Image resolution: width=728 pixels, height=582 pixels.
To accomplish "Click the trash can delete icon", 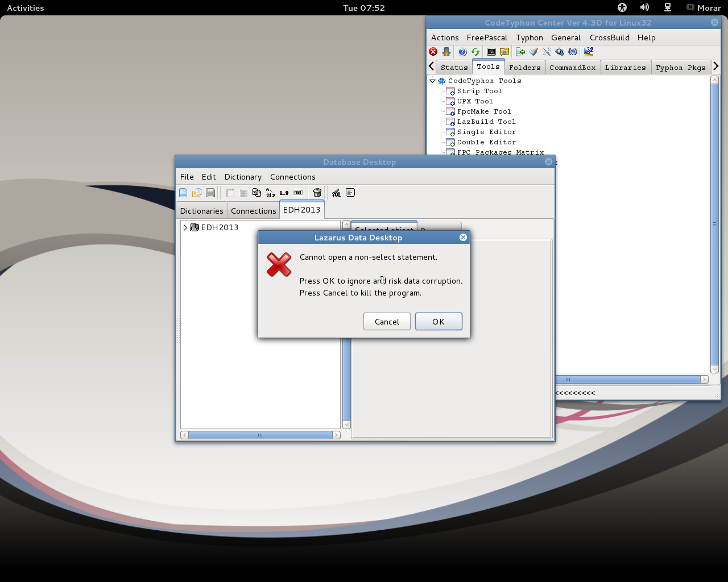I will (317, 193).
